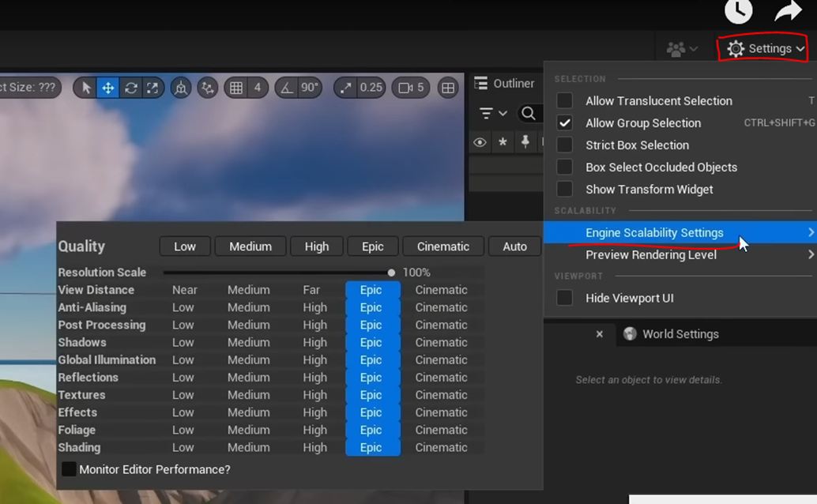This screenshot has width=817, height=504.
Task: Open scale snap value 0.25
Action: (371, 88)
